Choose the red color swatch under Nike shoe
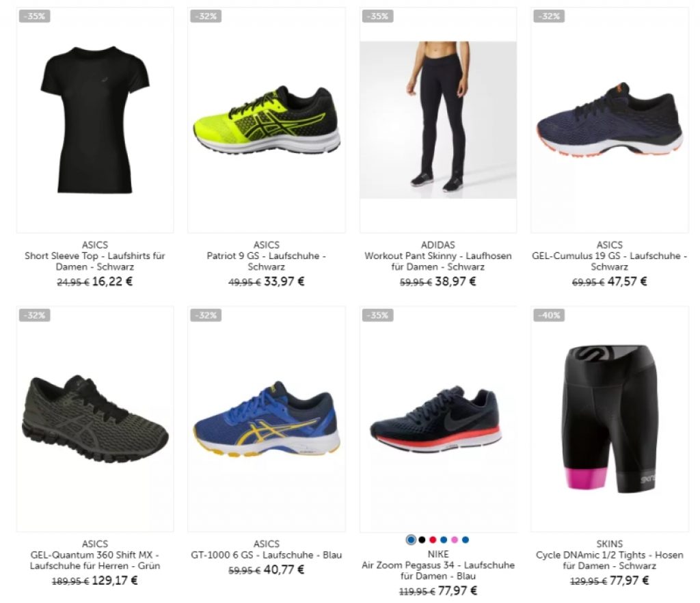The height and width of the screenshot is (603, 700). [433, 539]
